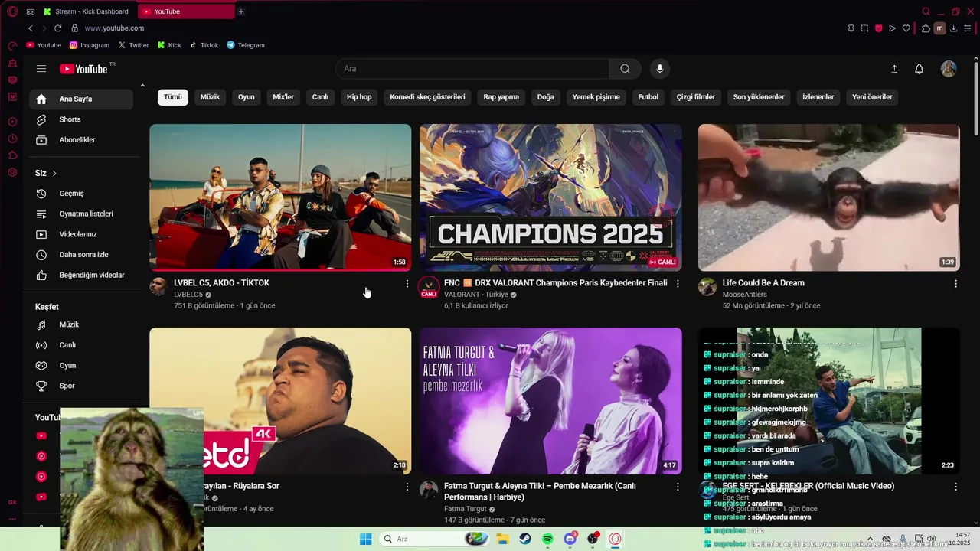The height and width of the screenshot is (551, 980).
Task: Open options menu for Rüyalara Sor video
Action: click(x=407, y=487)
